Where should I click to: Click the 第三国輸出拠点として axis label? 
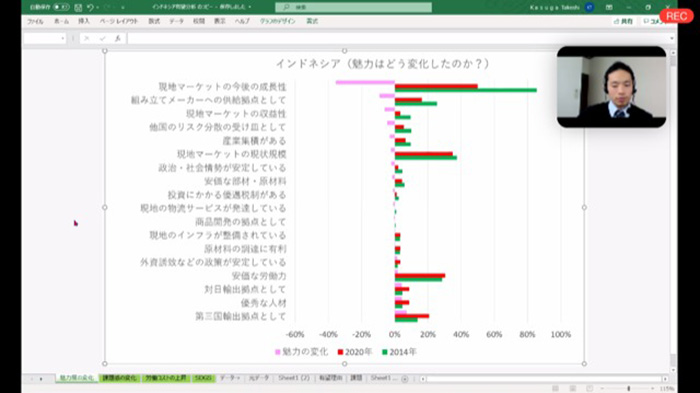(241, 316)
